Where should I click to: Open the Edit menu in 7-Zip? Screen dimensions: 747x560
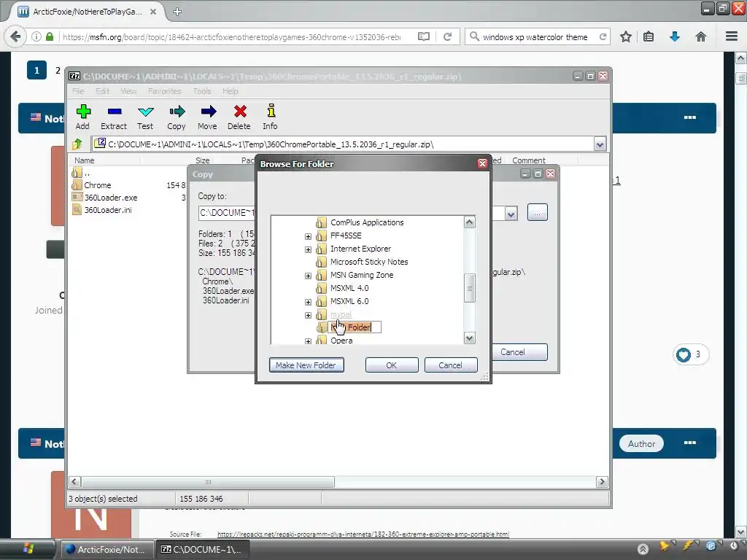(x=102, y=91)
